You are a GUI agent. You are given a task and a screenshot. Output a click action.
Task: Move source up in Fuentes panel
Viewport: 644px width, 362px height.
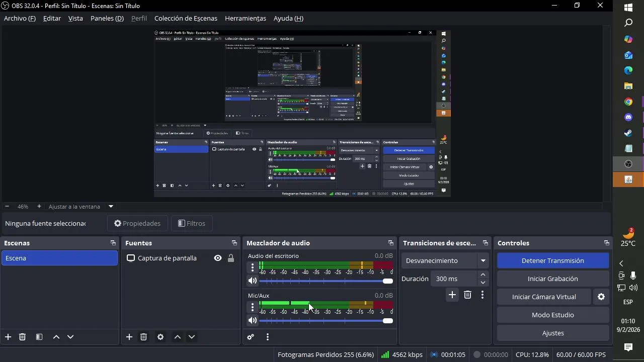pos(178,337)
